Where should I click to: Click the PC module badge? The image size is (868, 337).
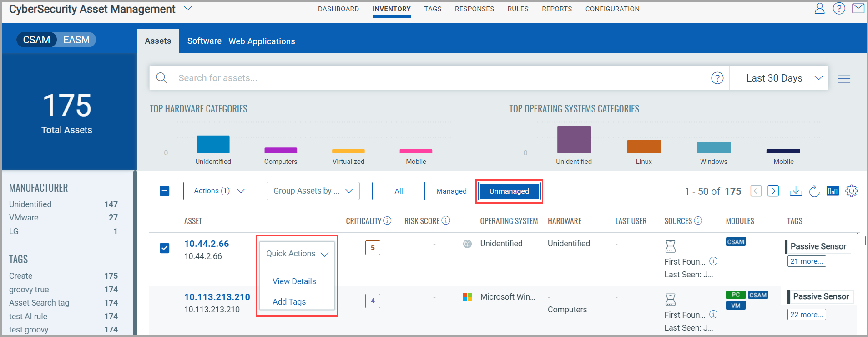(x=736, y=295)
